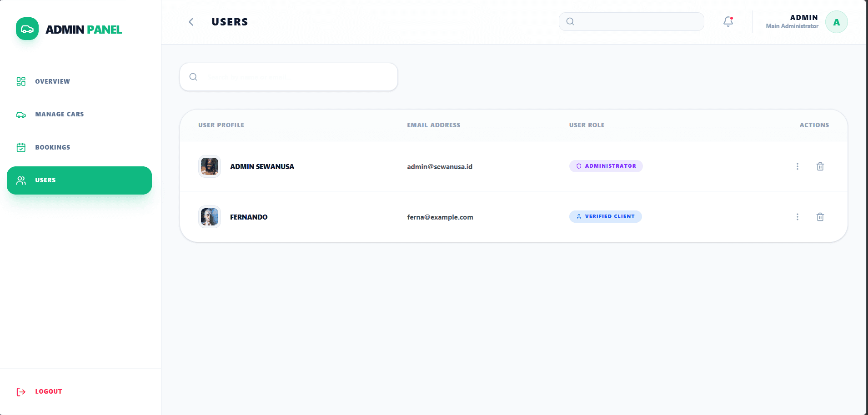Click the green car logo icon
Screen dimensions: 868x415
click(27, 29)
